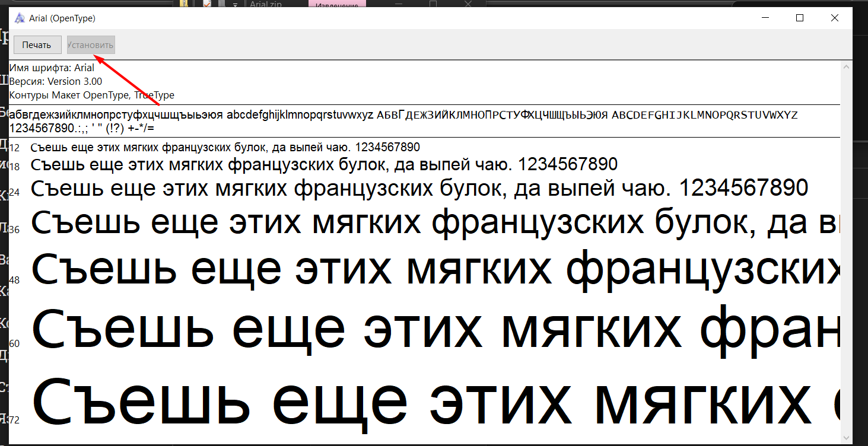Screen dimensions: 868x446
Task: Click the 12-point sample sentence 'Съешь еще этих'
Action: tap(225, 147)
